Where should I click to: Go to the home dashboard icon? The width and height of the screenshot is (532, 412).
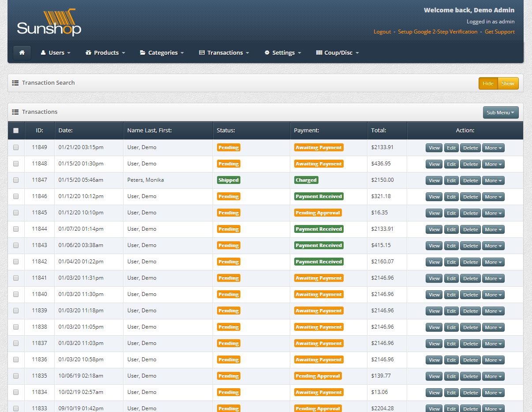22,52
